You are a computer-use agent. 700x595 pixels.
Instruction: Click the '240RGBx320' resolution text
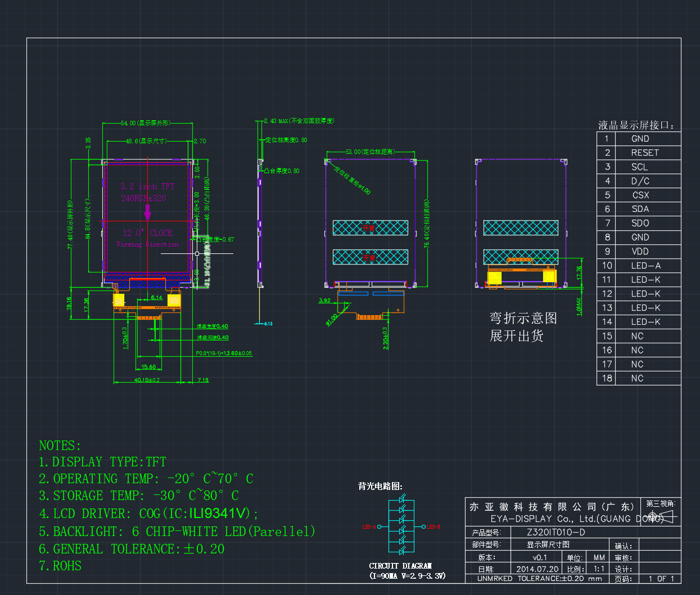(143, 198)
